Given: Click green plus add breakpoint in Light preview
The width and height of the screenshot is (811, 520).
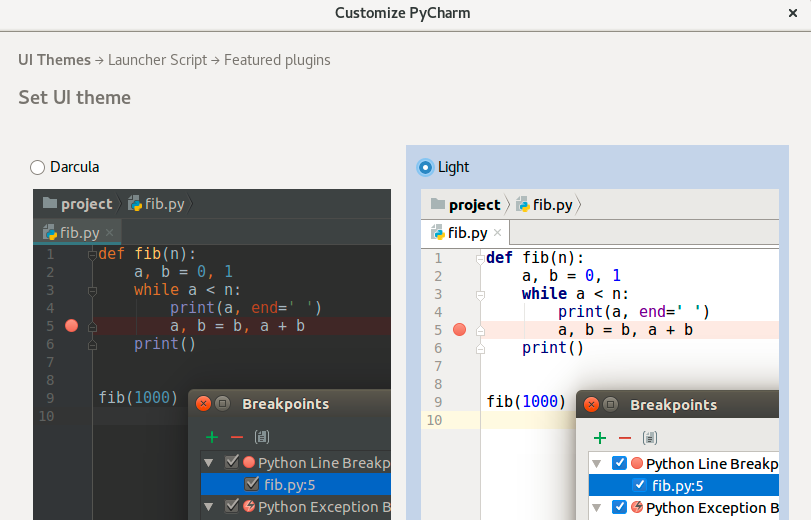Looking at the screenshot, I should click(599, 438).
